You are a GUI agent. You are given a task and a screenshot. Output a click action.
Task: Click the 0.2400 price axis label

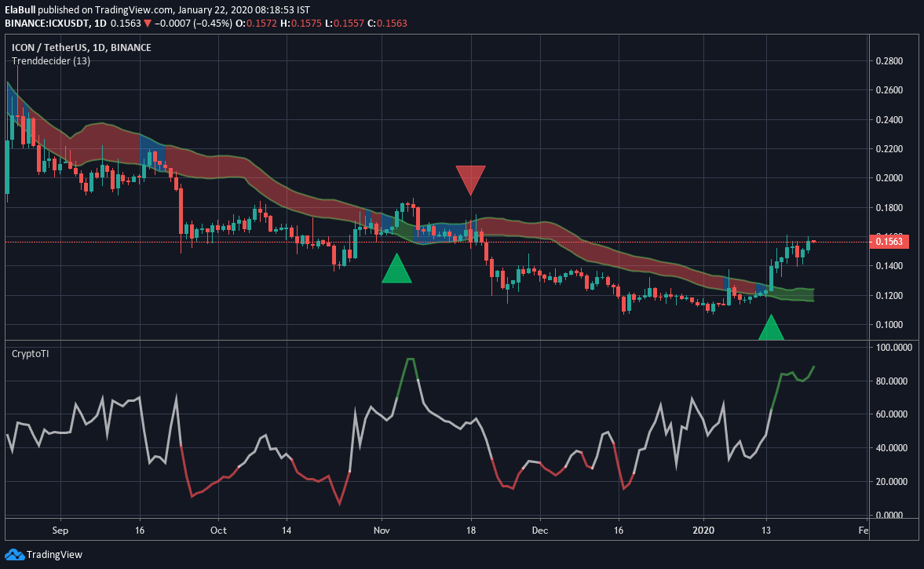tap(889, 119)
